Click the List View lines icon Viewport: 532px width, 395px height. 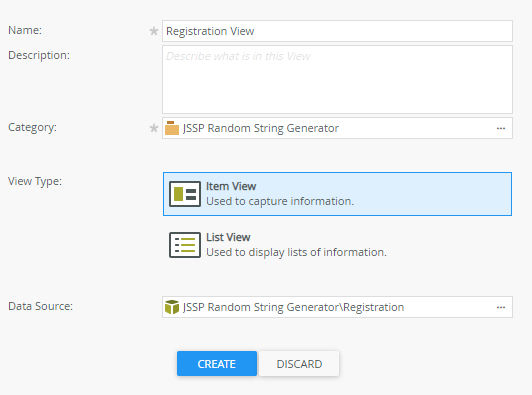point(185,245)
